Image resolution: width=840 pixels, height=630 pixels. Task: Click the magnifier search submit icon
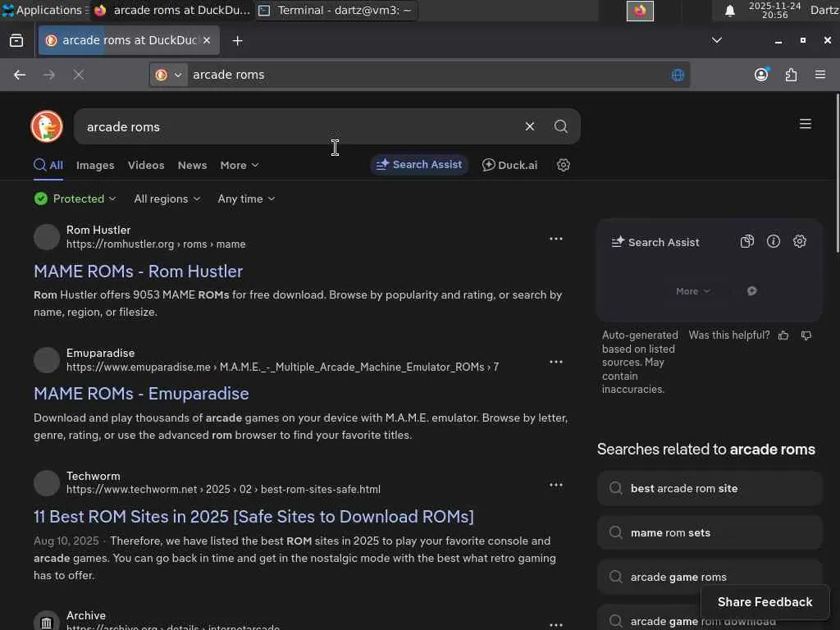pyautogui.click(x=561, y=126)
